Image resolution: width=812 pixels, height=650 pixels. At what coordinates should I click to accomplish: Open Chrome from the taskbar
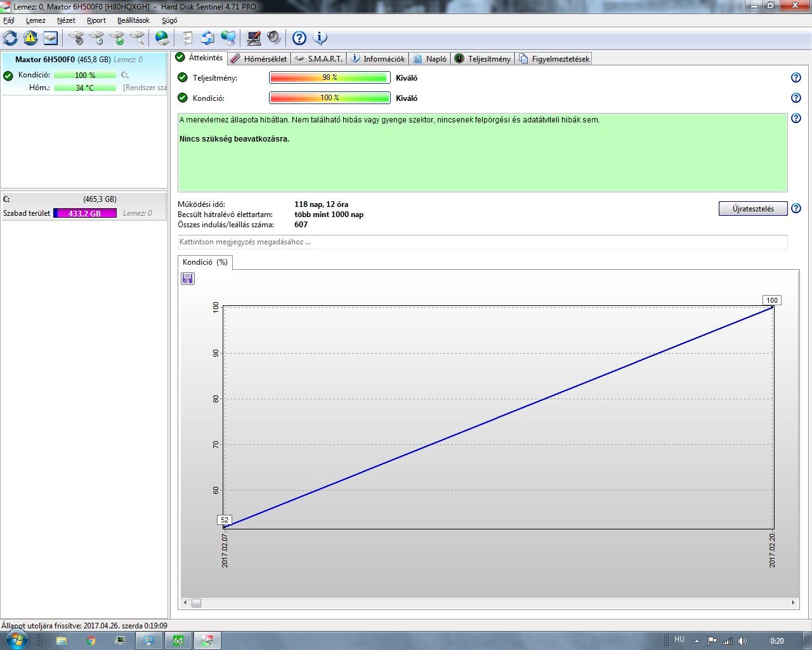tap(91, 640)
